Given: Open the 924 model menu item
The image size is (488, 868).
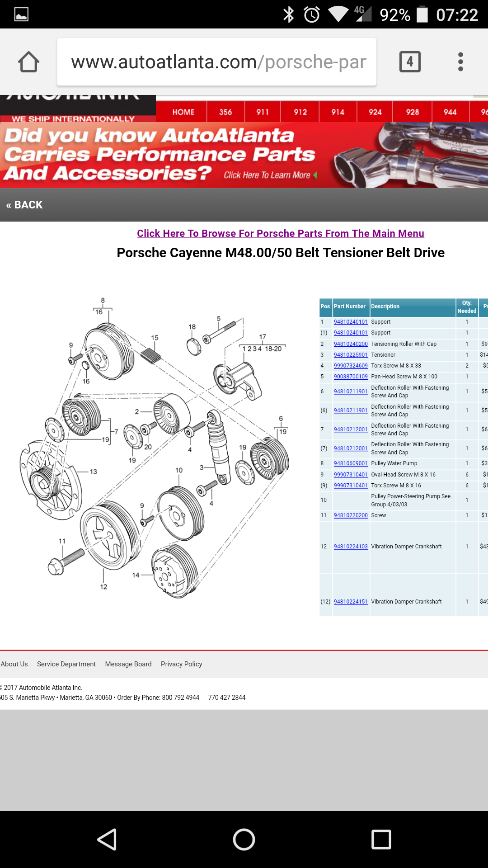Looking at the screenshot, I should coord(375,112).
